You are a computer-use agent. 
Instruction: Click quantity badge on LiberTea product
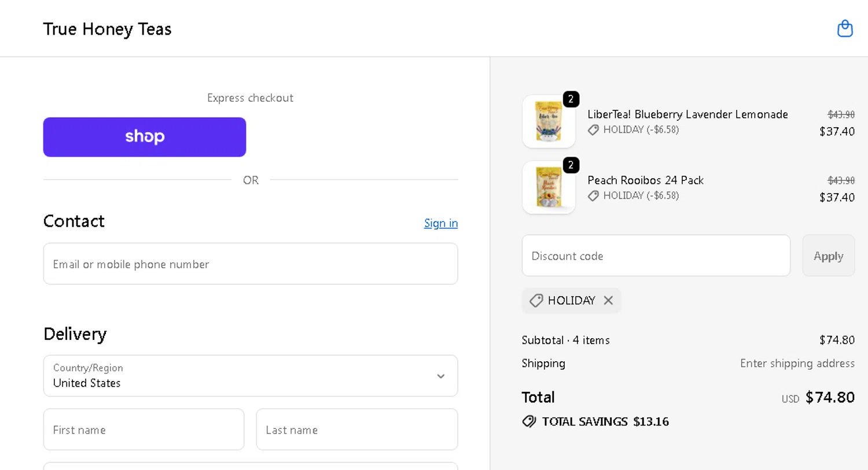[x=571, y=99]
